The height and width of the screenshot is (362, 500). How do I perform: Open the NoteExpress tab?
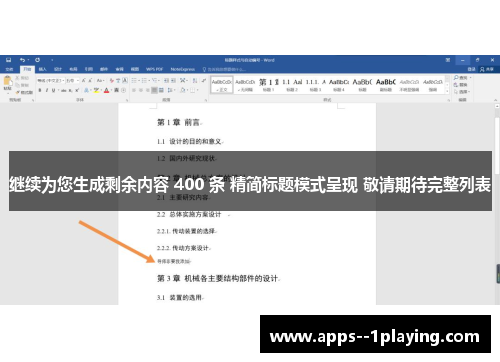point(183,69)
